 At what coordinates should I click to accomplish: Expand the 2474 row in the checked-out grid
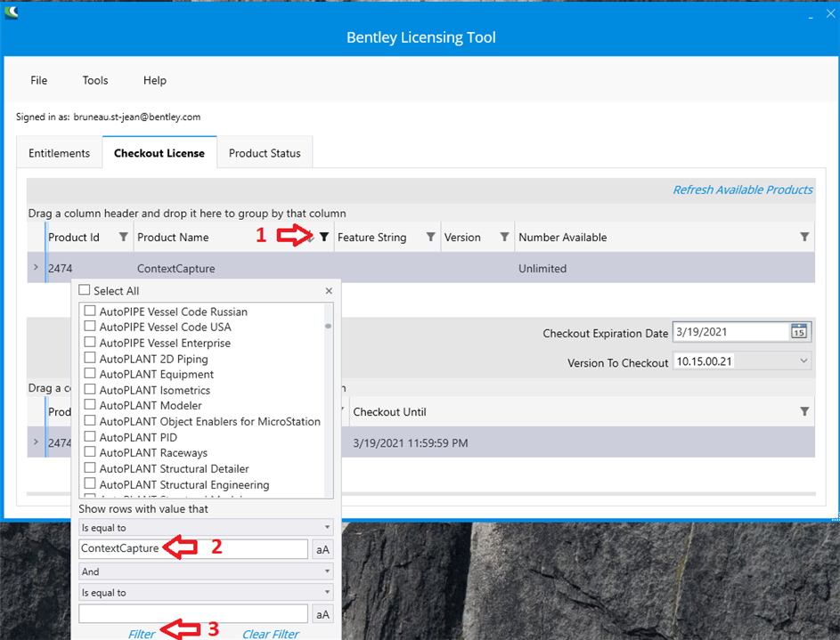point(36,442)
